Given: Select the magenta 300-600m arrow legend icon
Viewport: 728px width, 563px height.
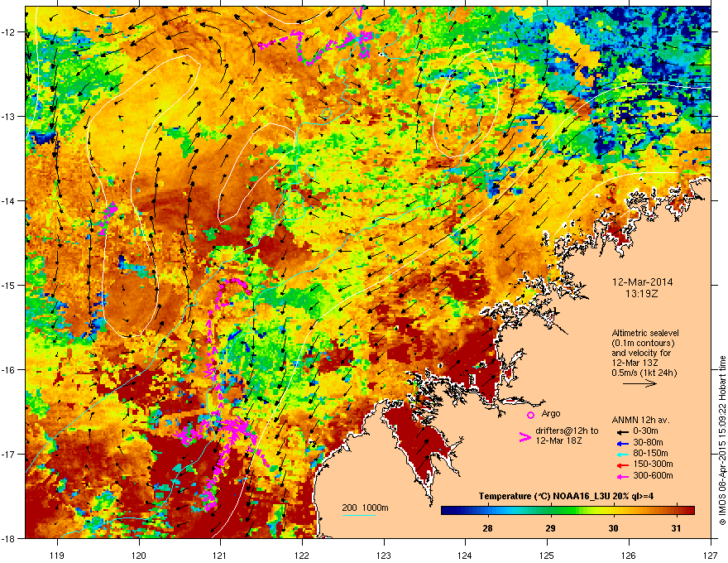Looking at the screenshot, I should pyautogui.click(x=622, y=476).
